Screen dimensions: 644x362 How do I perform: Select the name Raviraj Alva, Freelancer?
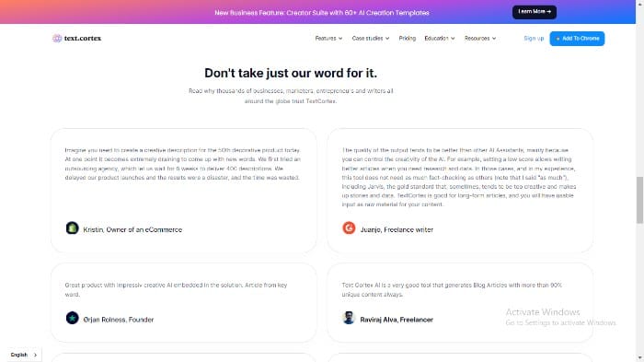tap(397, 320)
